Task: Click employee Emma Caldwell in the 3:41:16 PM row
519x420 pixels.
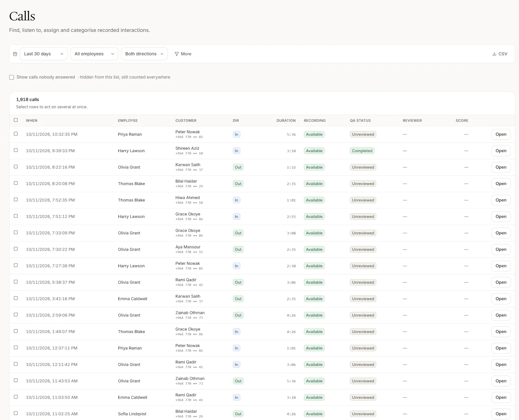Action: click(x=133, y=299)
